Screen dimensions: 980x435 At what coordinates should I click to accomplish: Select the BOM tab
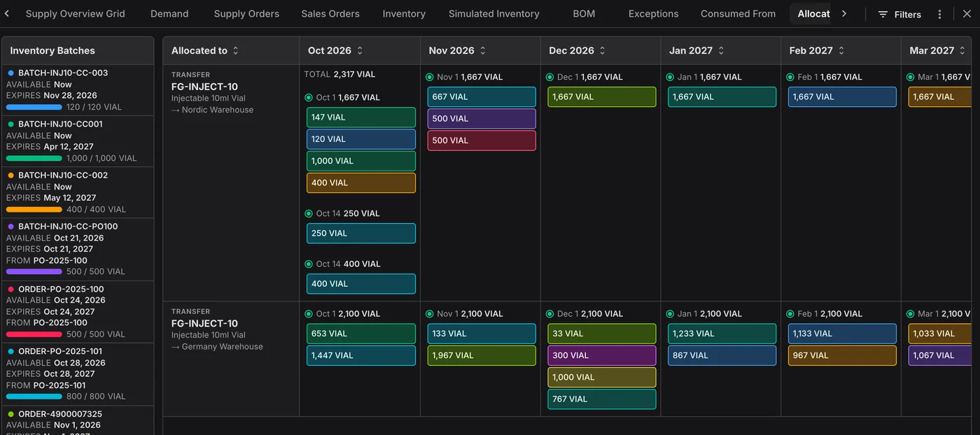[584, 14]
